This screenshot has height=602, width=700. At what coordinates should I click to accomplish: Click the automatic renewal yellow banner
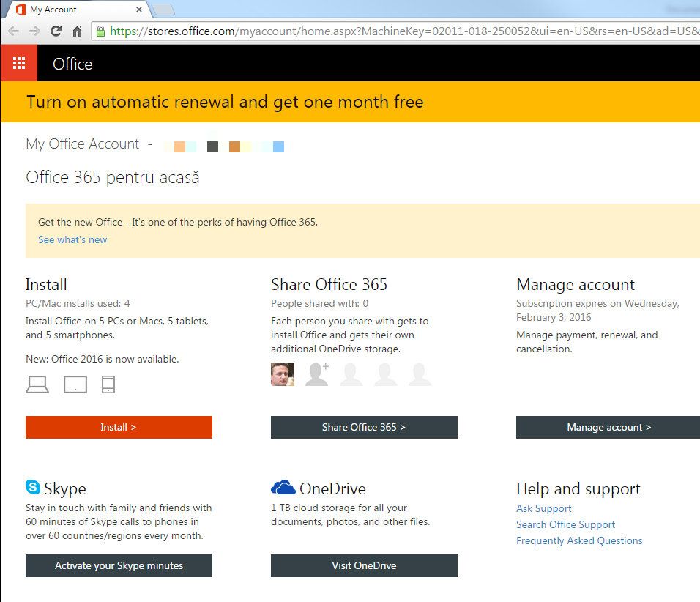pos(351,102)
